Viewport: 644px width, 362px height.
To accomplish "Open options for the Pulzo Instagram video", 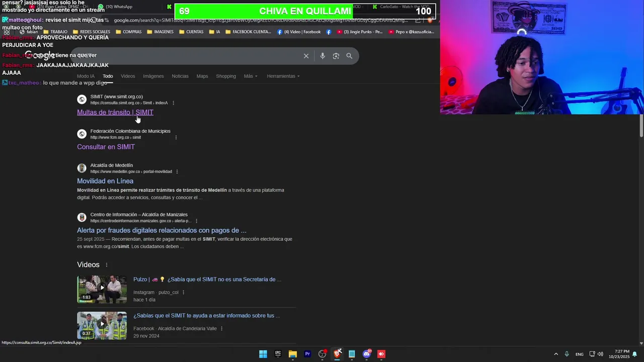I will point(183,293).
